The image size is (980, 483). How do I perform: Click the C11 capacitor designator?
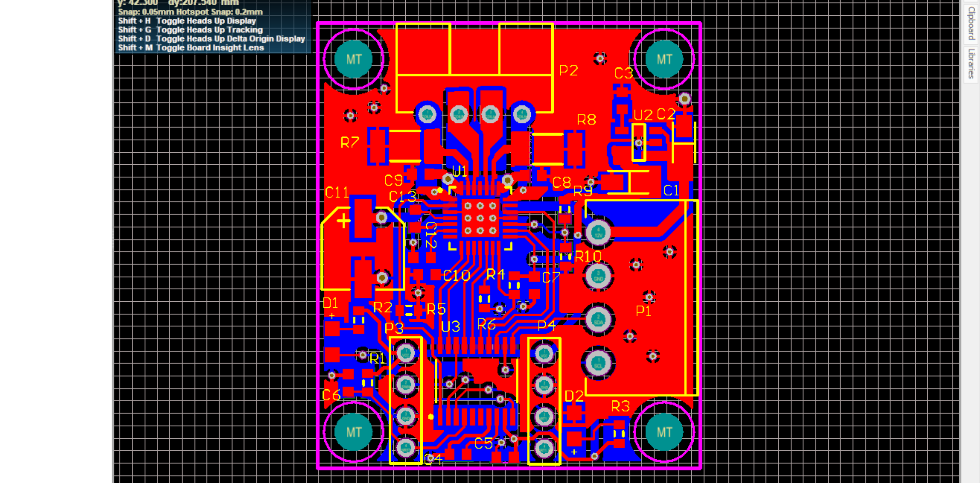click(x=336, y=193)
